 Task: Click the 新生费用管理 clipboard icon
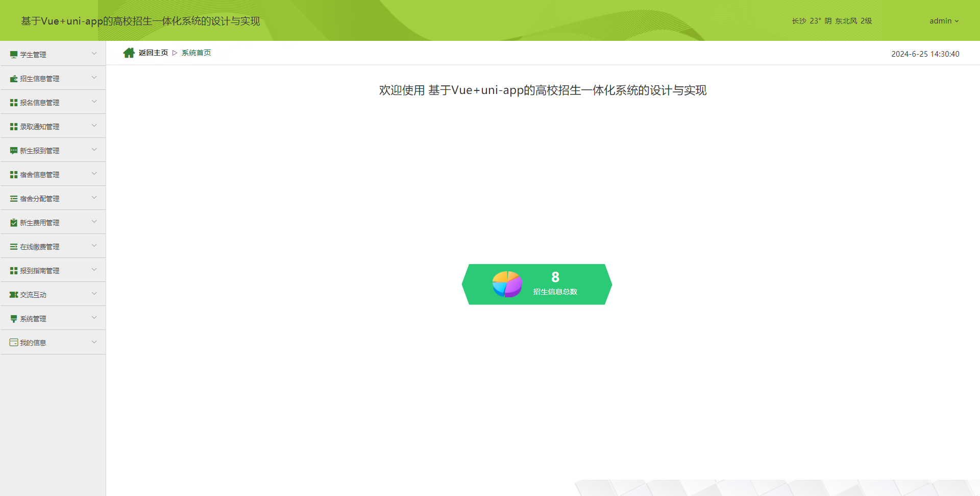[x=14, y=222]
